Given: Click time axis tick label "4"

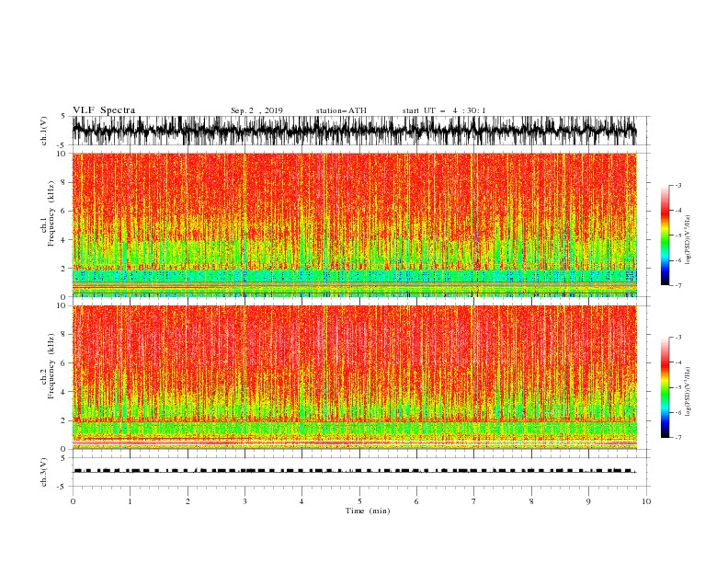Looking at the screenshot, I should point(301,501).
